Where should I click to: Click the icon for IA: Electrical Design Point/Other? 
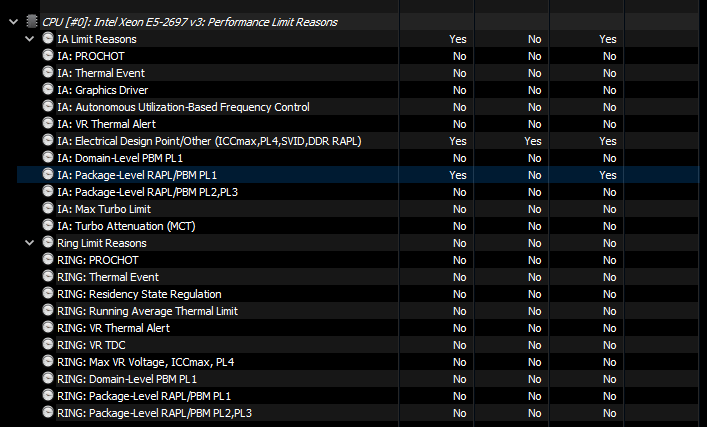(48, 140)
